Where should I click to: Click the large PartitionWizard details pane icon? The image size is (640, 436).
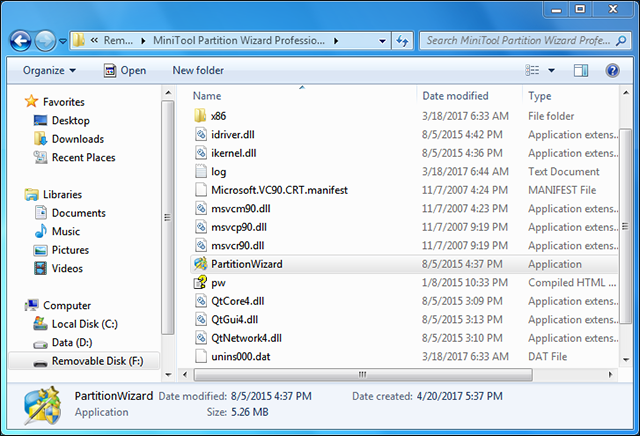tap(43, 405)
